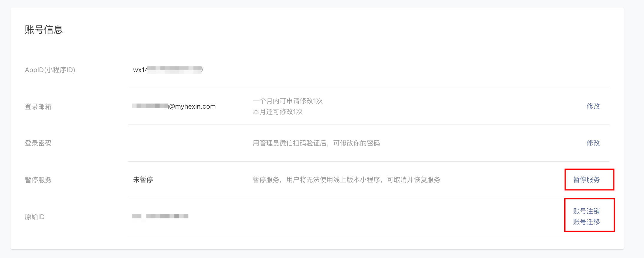
Task: Select the blurred 原始ID value
Action: (x=160, y=216)
